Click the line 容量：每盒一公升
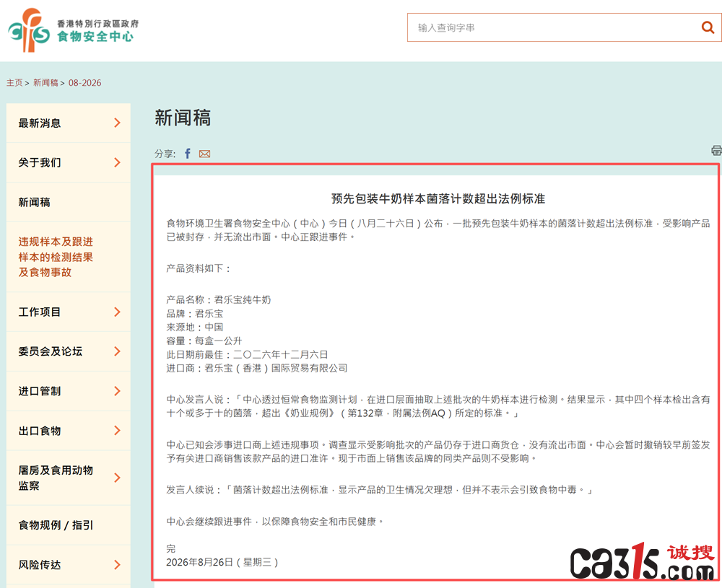Image resolution: width=722 pixels, height=588 pixels. click(204, 341)
